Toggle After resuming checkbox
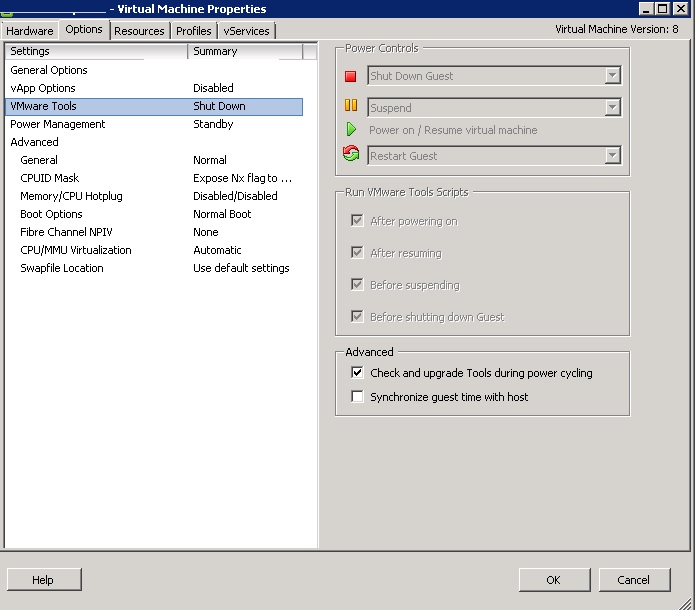This screenshot has height=610, width=699. pos(357,252)
